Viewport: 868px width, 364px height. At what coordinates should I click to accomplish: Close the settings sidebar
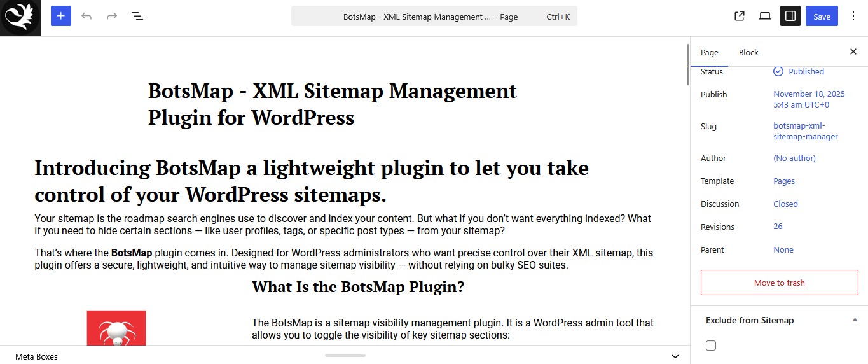coord(853,52)
